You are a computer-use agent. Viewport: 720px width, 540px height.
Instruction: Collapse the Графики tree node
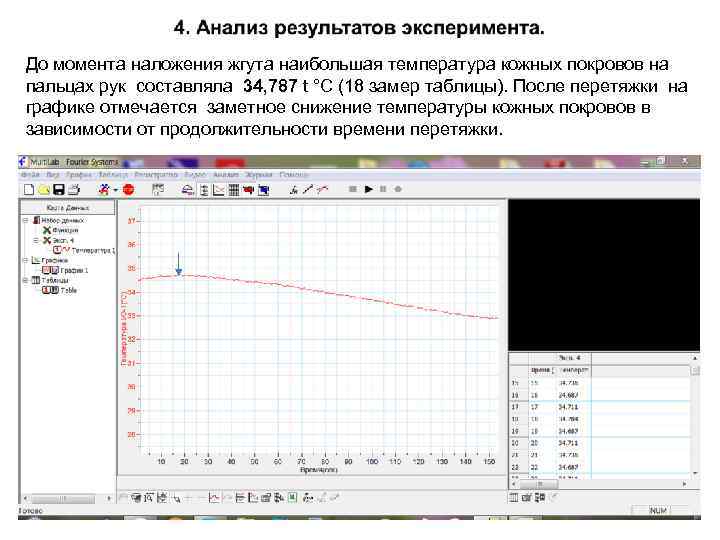[26, 260]
